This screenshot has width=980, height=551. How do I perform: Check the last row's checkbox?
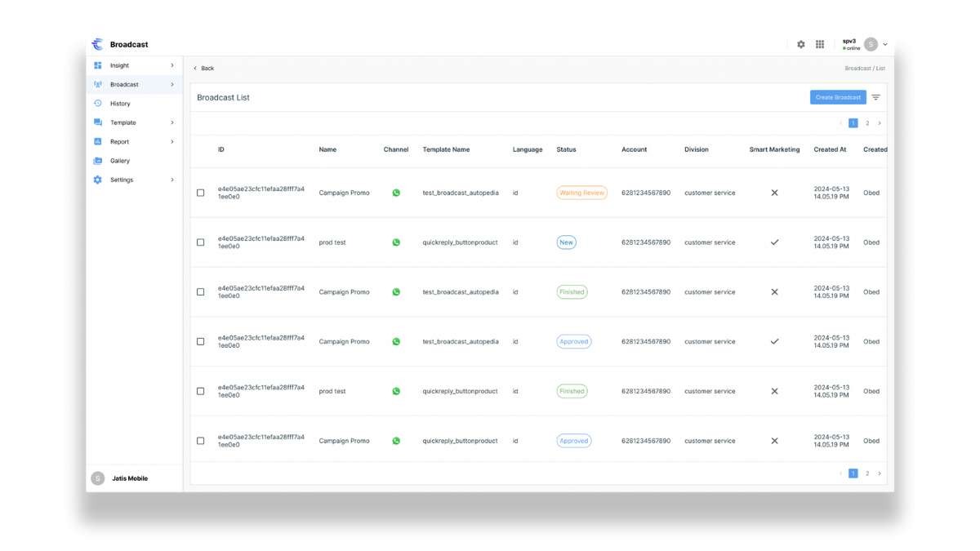pyautogui.click(x=201, y=441)
